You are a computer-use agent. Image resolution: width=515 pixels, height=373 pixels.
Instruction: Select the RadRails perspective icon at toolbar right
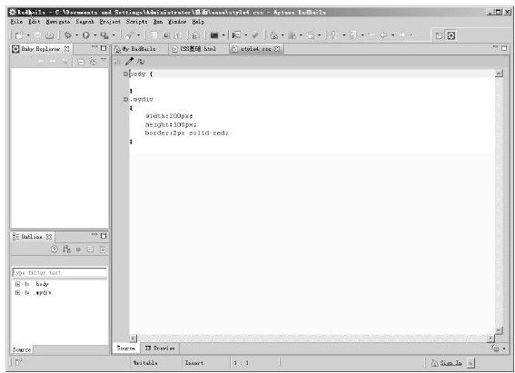pyautogui.click(x=451, y=36)
